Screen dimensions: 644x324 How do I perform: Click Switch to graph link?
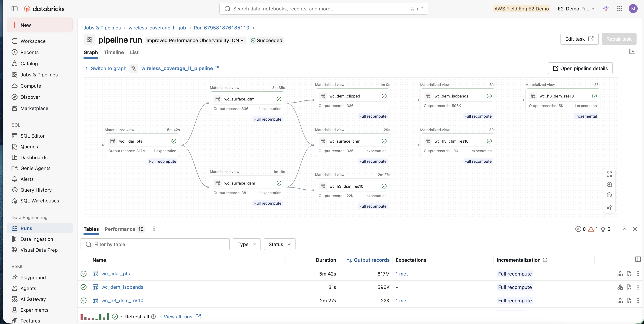(x=106, y=68)
